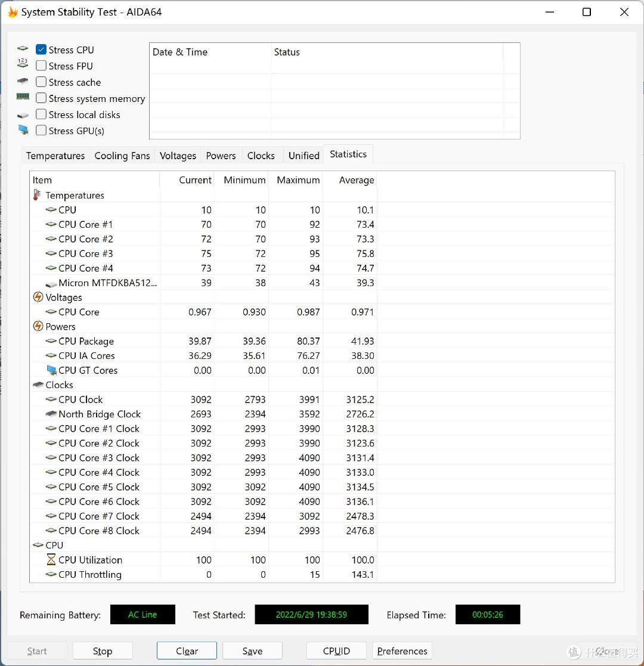Click the Stop button
Viewport: 644px width, 666px height.
pyautogui.click(x=103, y=650)
